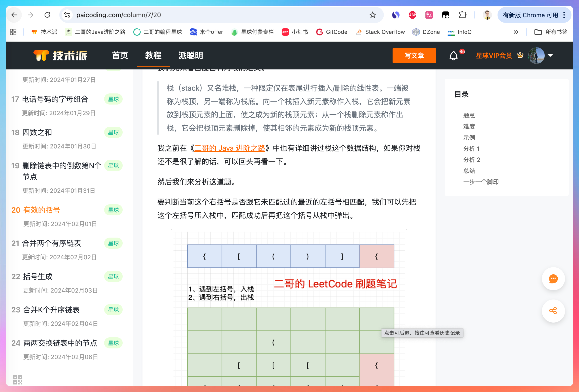Expand the user avatar dropdown arrow

(550, 56)
